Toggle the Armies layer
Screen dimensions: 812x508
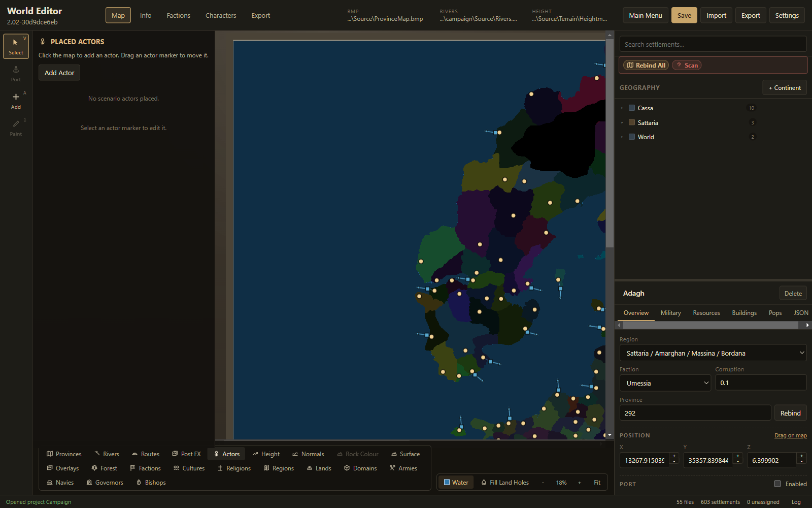point(403,468)
